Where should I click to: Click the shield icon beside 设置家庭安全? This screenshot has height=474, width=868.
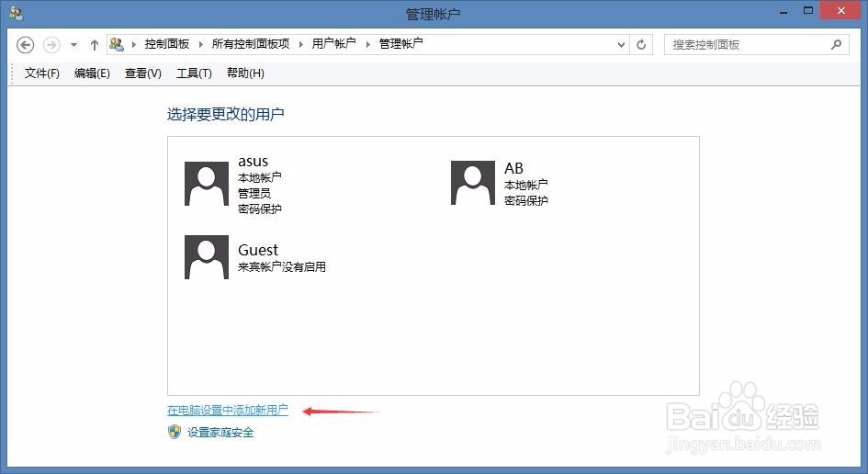(x=175, y=432)
